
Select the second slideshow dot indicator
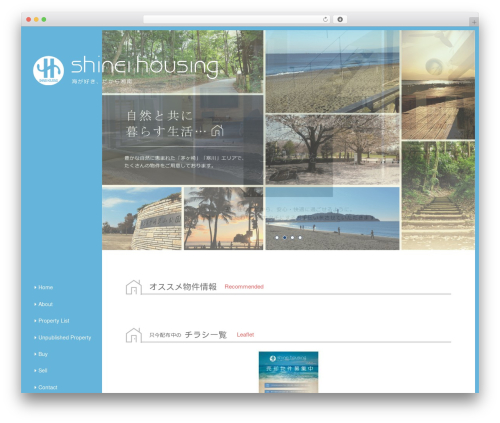(x=284, y=238)
